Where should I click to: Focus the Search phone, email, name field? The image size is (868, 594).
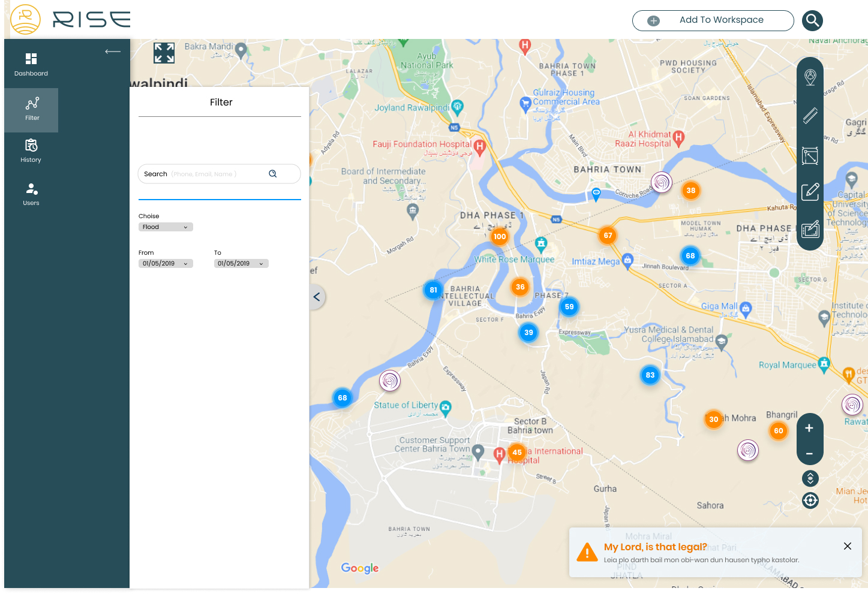219,174
